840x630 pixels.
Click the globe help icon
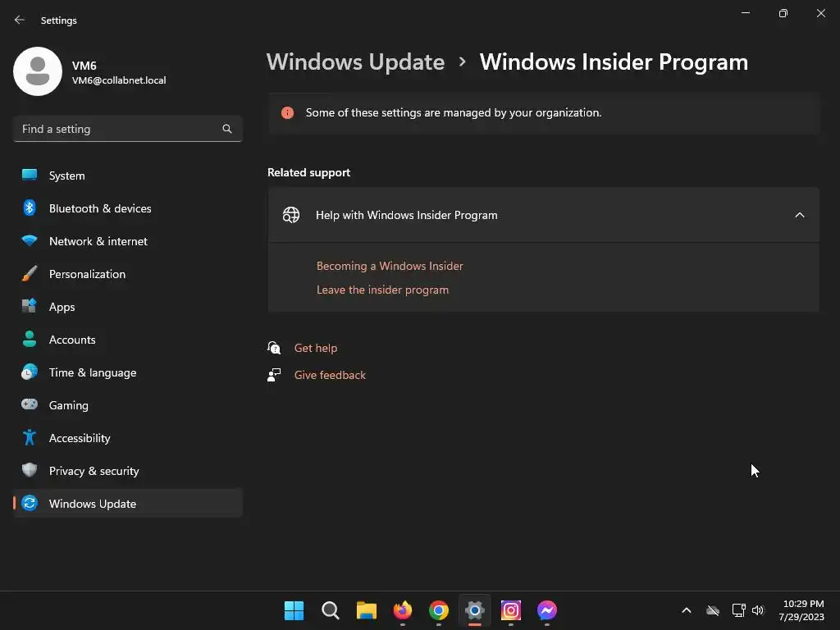[291, 215]
